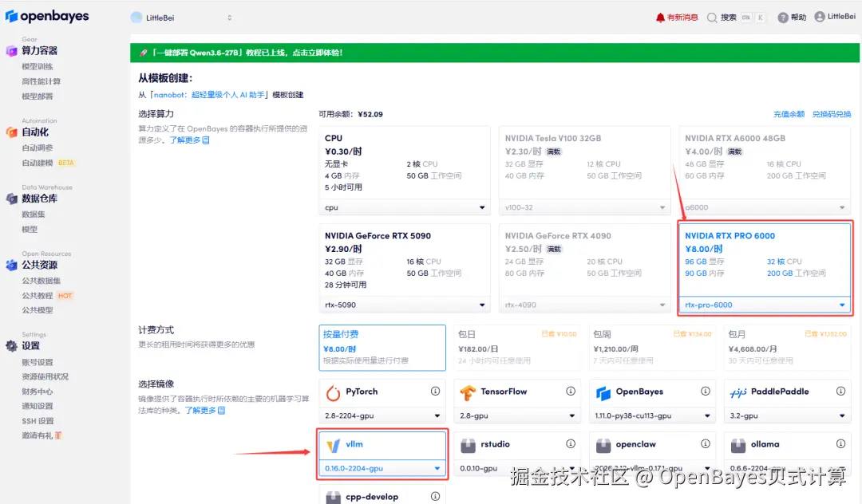Show info for TensorFlow image

tap(571, 391)
